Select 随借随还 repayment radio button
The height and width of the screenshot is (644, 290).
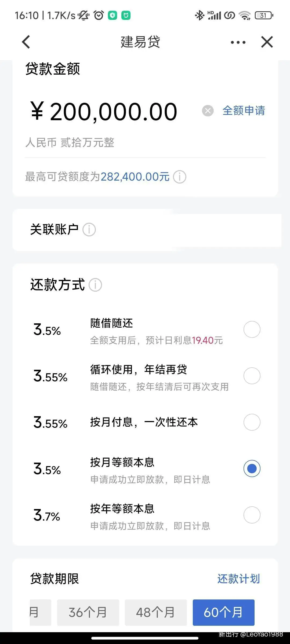252,329
